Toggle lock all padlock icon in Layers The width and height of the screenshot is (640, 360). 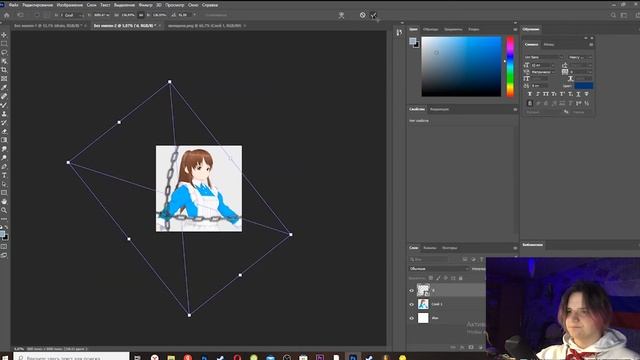point(461,278)
